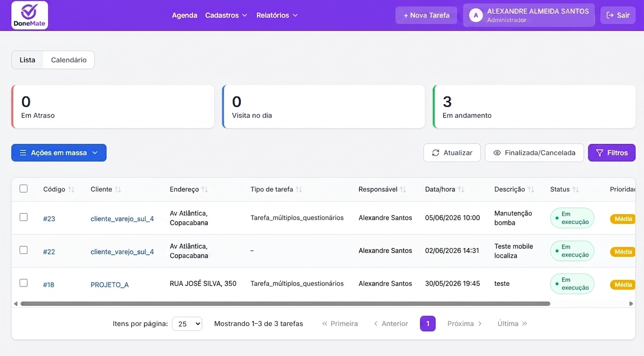
Task: Click address RUA JOSÉ SILVA, 350
Action: [203, 284]
